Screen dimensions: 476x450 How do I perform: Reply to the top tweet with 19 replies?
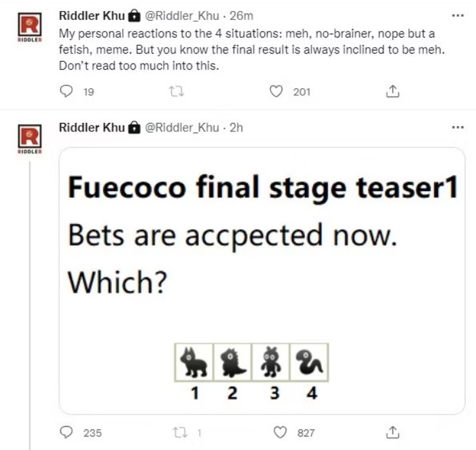point(68,92)
